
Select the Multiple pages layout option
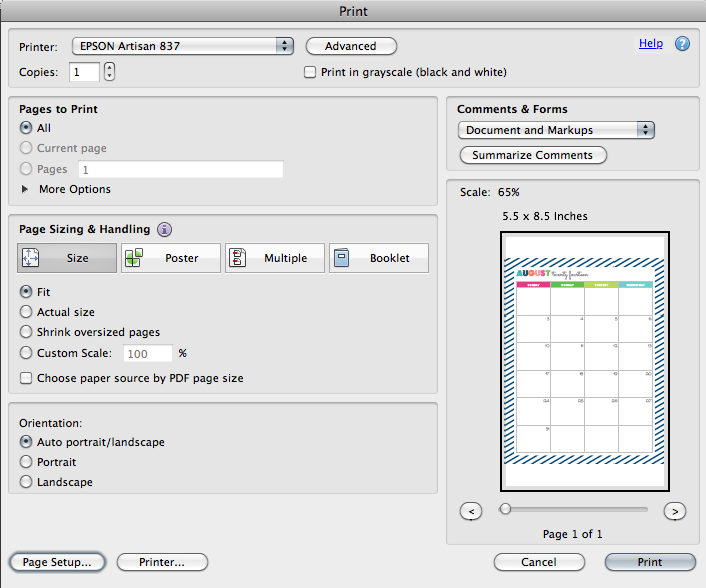coord(274,258)
